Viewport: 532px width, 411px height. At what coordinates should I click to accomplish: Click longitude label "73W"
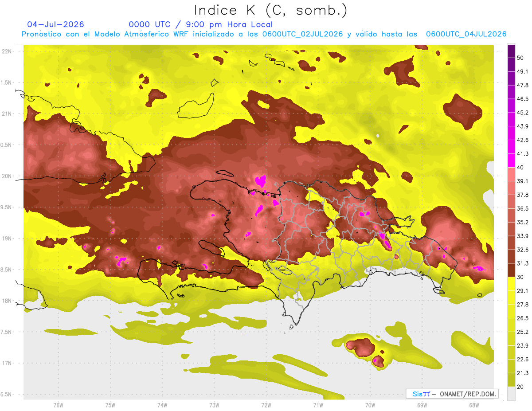click(x=214, y=405)
